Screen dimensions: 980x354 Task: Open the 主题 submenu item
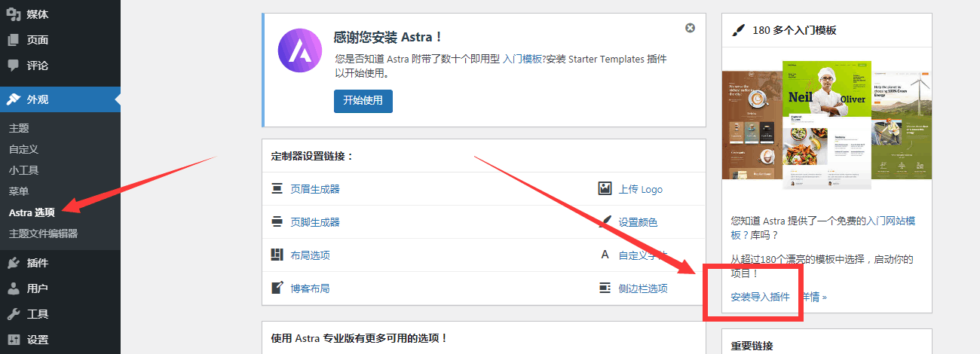[19, 128]
